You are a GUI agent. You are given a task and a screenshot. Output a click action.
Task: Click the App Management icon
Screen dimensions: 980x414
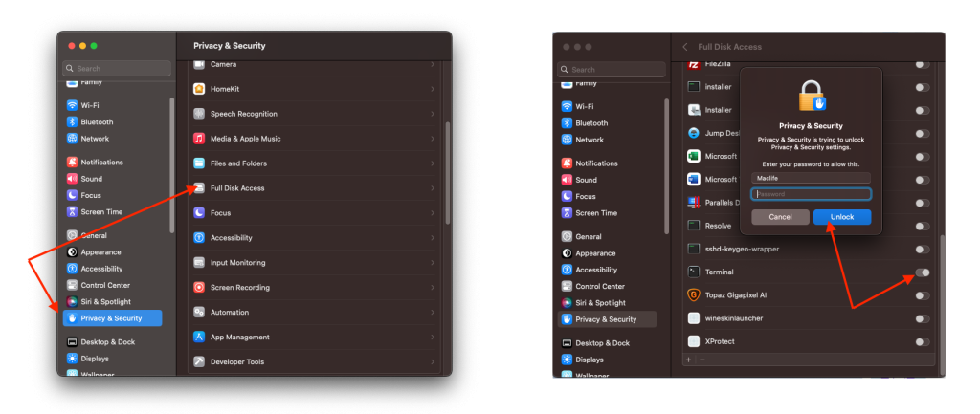point(199,338)
